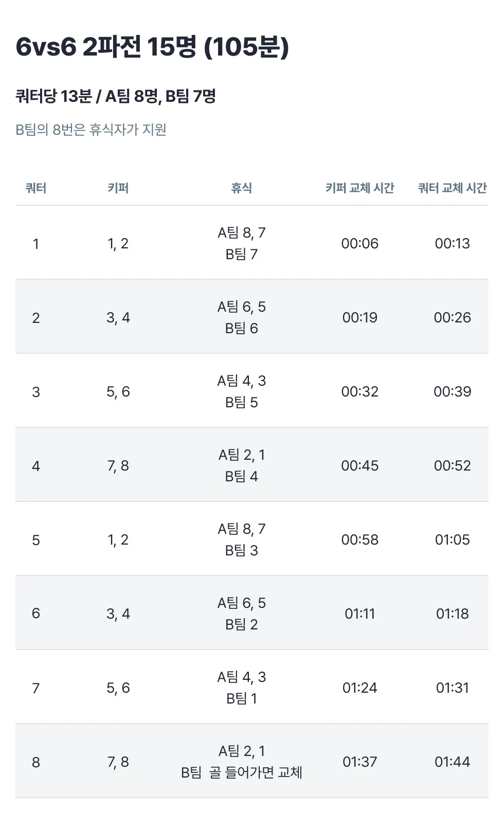
Task: Select the 01:11 keeper swap time
Action: click(359, 614)
